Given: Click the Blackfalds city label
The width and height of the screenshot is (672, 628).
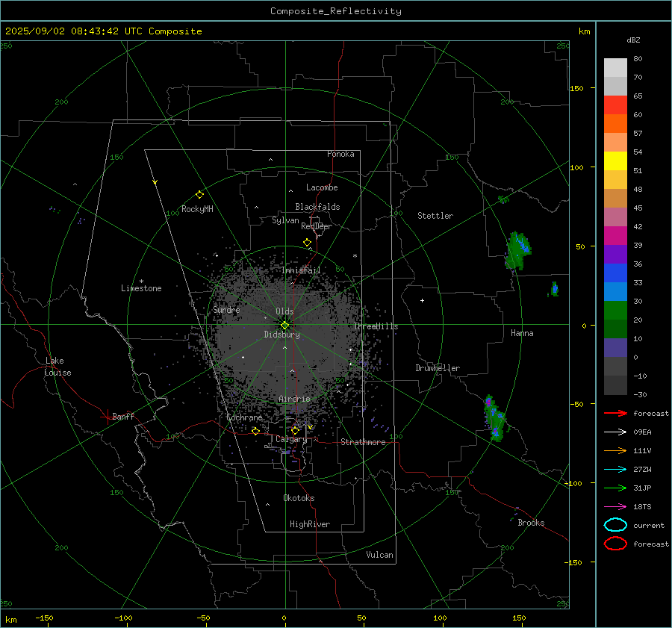Looking at the screenshot, I should [317, 207].
